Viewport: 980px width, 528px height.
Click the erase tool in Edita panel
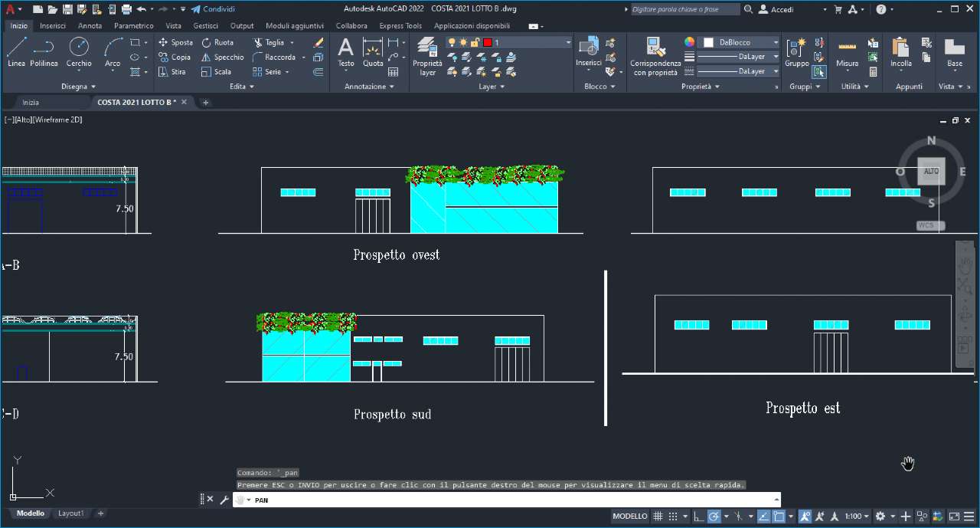(x=318, y=43)
